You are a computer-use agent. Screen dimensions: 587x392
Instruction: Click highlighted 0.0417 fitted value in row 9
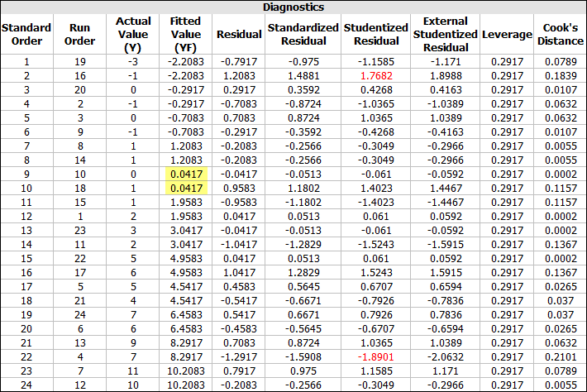(185, 174)
